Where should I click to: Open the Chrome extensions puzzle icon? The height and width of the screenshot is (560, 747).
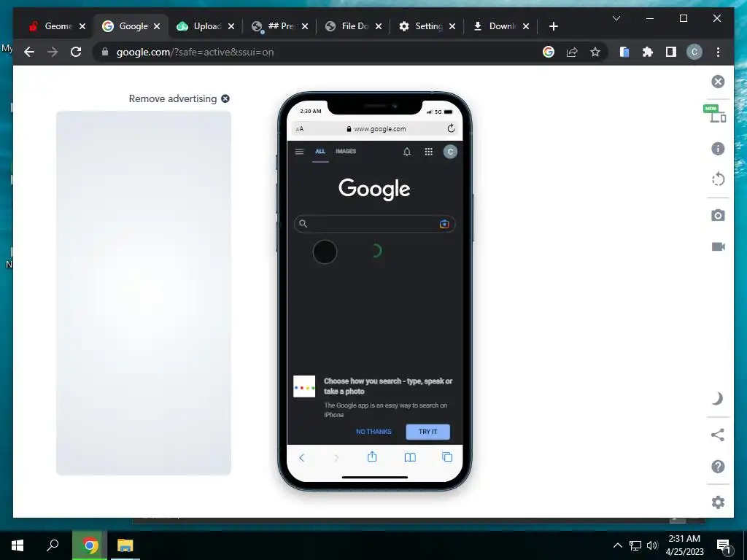point(648,52)
